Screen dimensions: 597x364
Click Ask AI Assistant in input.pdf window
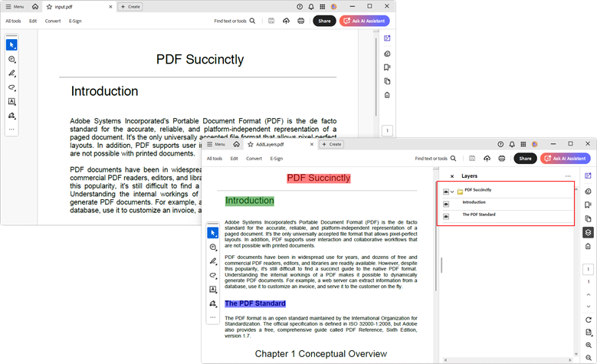[x=364, y=21]
